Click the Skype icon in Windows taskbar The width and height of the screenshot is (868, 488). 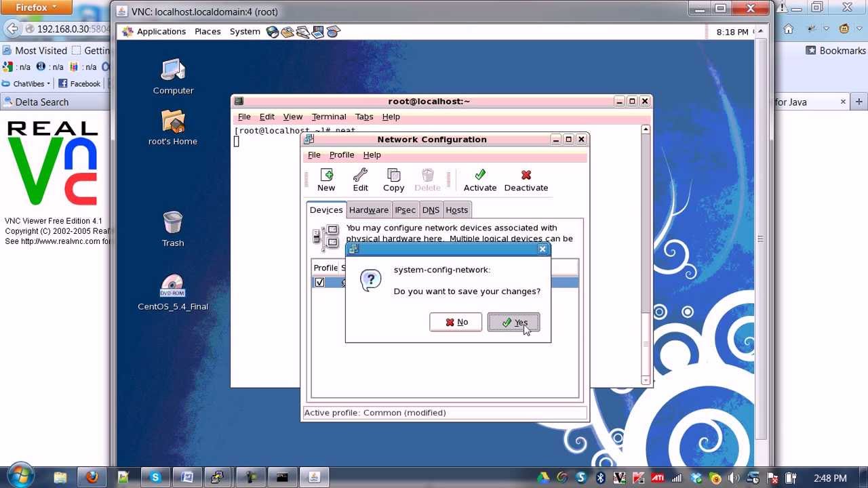point(155,477)
